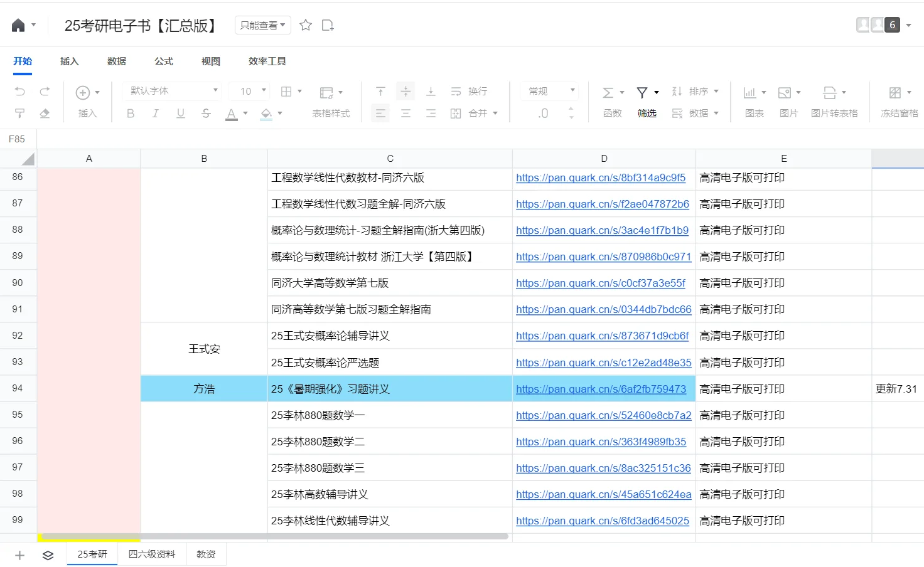The image size is (924, 567).
Task: Switch to the 公式 ribbon tab
Action: [164, 61]
